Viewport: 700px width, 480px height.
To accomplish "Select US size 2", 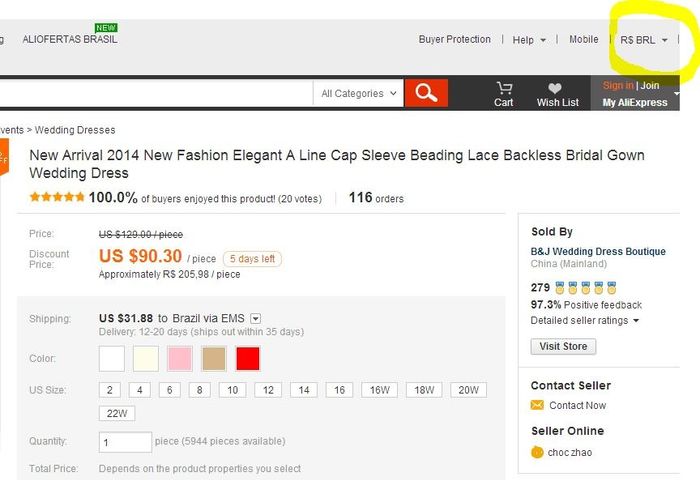I will (x=109, y=390).
